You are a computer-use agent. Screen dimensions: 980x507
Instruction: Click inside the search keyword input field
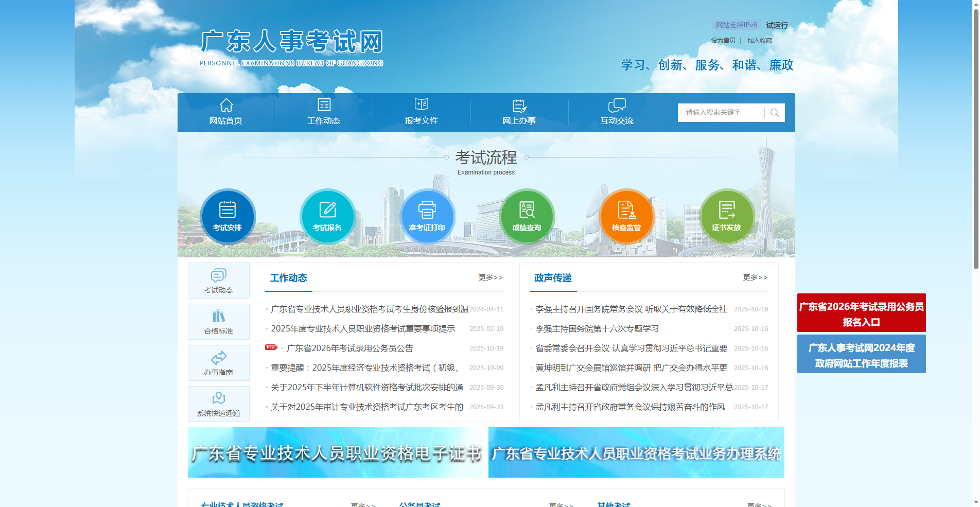click(x=721, y=112)
